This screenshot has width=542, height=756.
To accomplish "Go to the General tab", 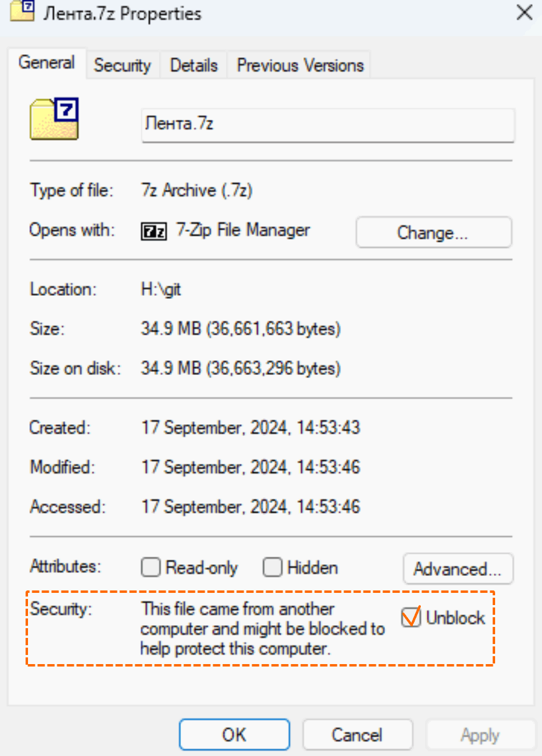I will pyautogui.click(x=46, y=63).
